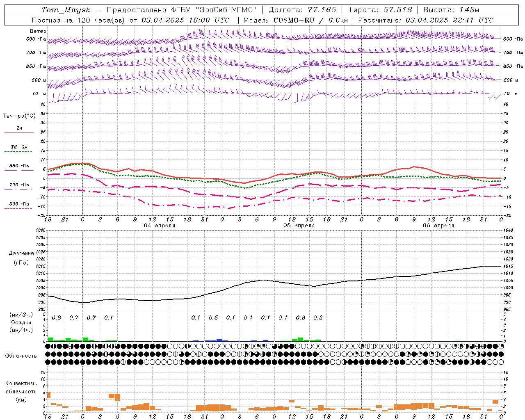Select the date label 05 апреля

coord(299,226)
